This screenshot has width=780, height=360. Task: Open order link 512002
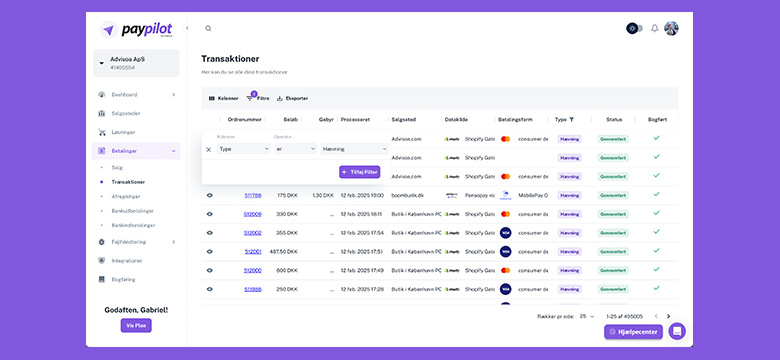click(x=253, y=233)
